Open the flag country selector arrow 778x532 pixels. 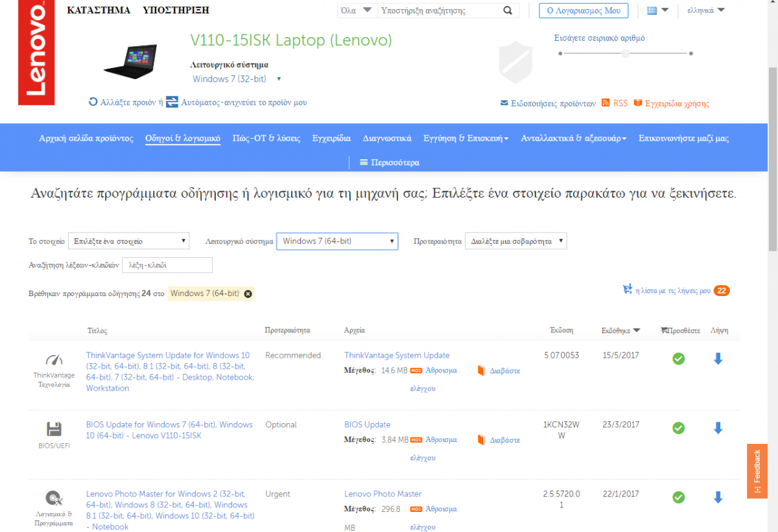(665, 10)
